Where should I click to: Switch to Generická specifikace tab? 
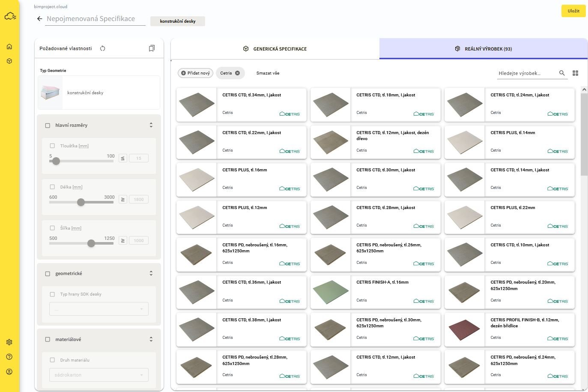(x=275, y=49)
